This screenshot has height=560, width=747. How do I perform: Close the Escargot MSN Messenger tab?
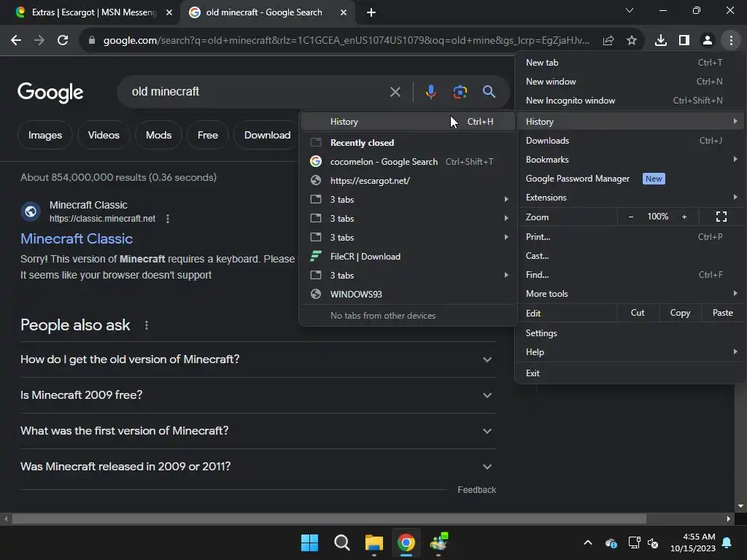point(169,12)
